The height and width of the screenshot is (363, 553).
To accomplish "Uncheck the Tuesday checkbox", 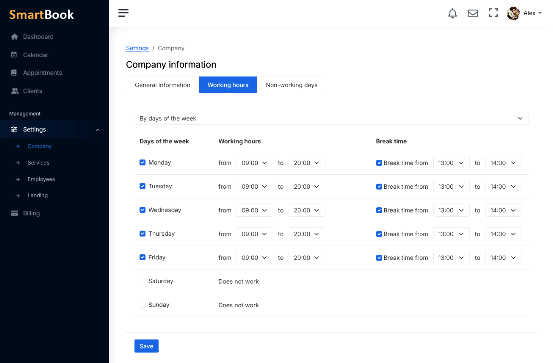I will pyautogui.click(x=142, y=186).
